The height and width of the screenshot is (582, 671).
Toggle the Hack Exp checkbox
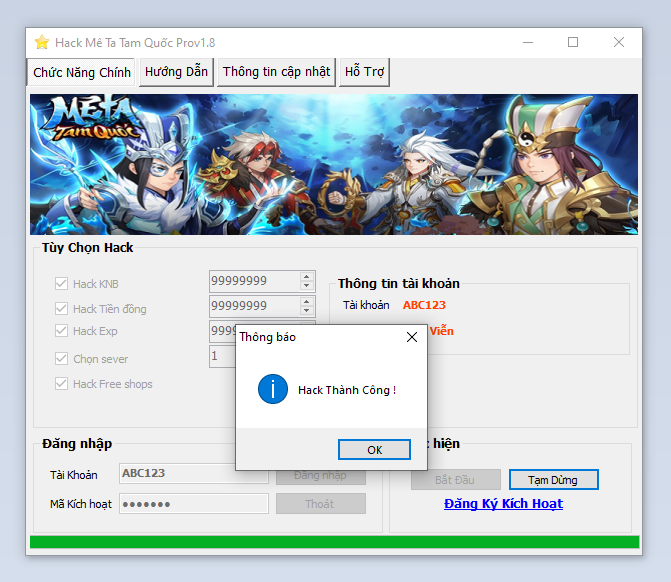[61, 331]
